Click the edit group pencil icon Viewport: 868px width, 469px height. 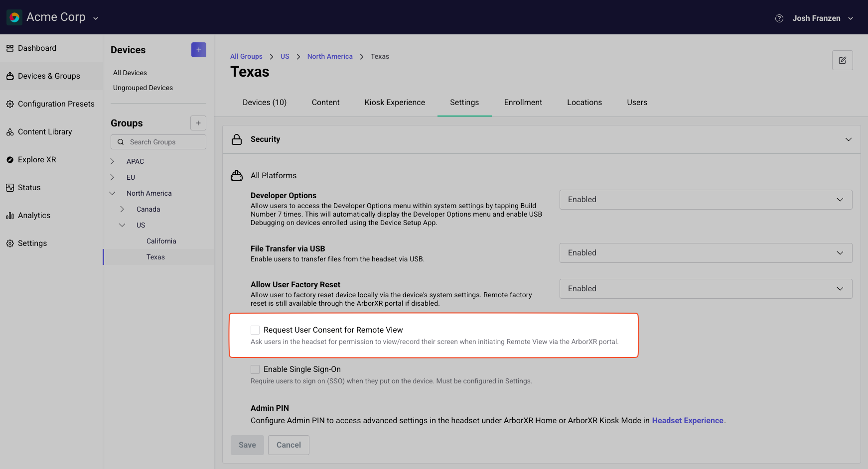tap(843, 60)
